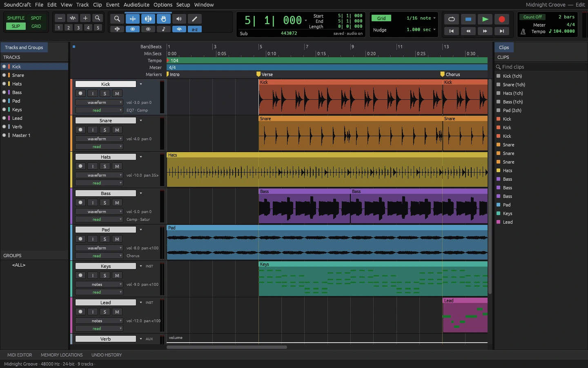
Task: Toggle the Count Off button
Action: [x=532, y=17]
